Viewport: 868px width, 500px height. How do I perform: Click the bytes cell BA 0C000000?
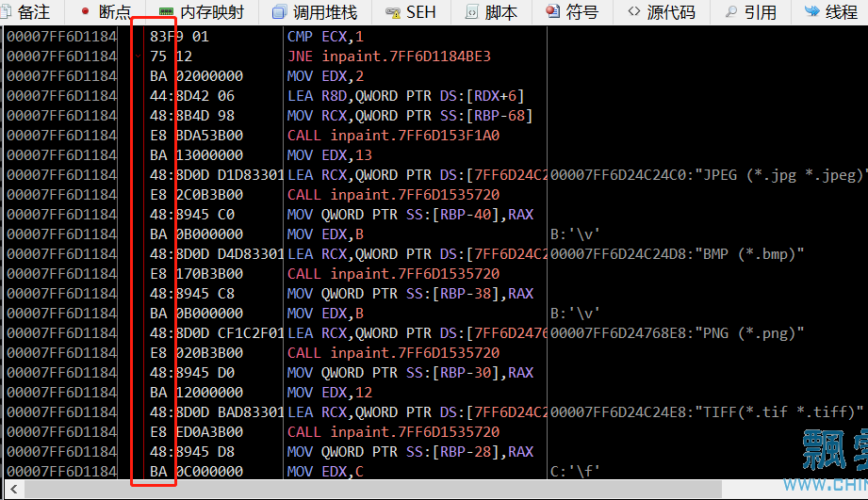coord(197,472)
